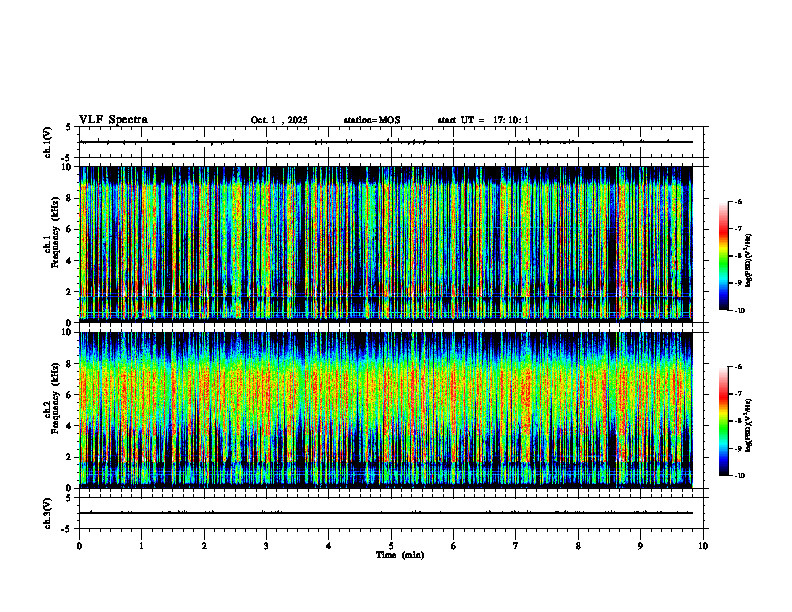Click time-axis tick label "1"
Screen dimensions: 792x612
coord(141,546)
